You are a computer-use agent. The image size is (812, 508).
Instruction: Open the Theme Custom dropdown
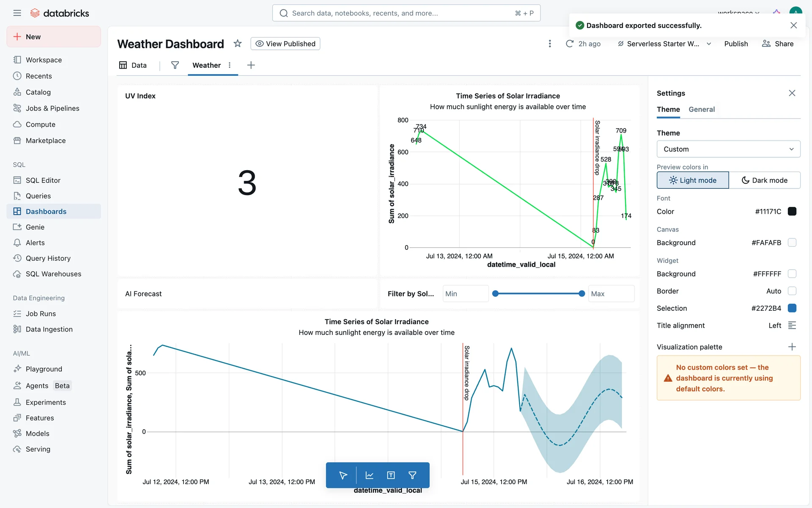pyautogui.click(x=728, y=149)
